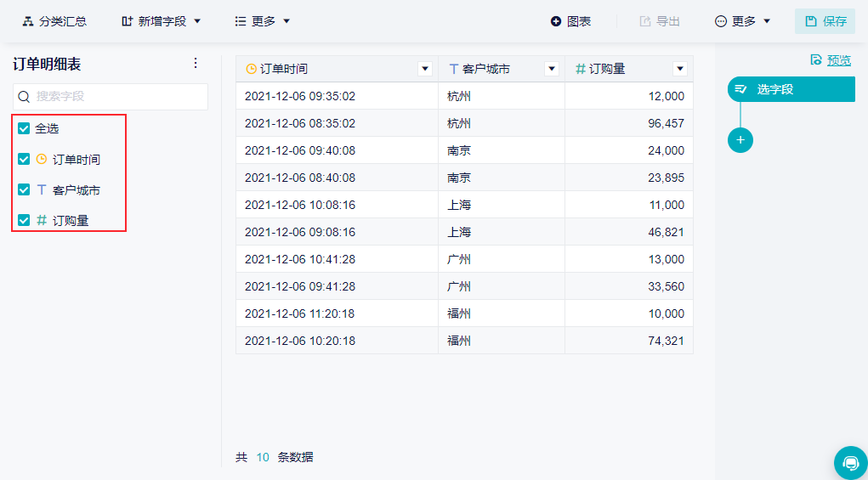868x480 pixels.
Task: Click the 图表 chart button
Action: coord(570,21)
